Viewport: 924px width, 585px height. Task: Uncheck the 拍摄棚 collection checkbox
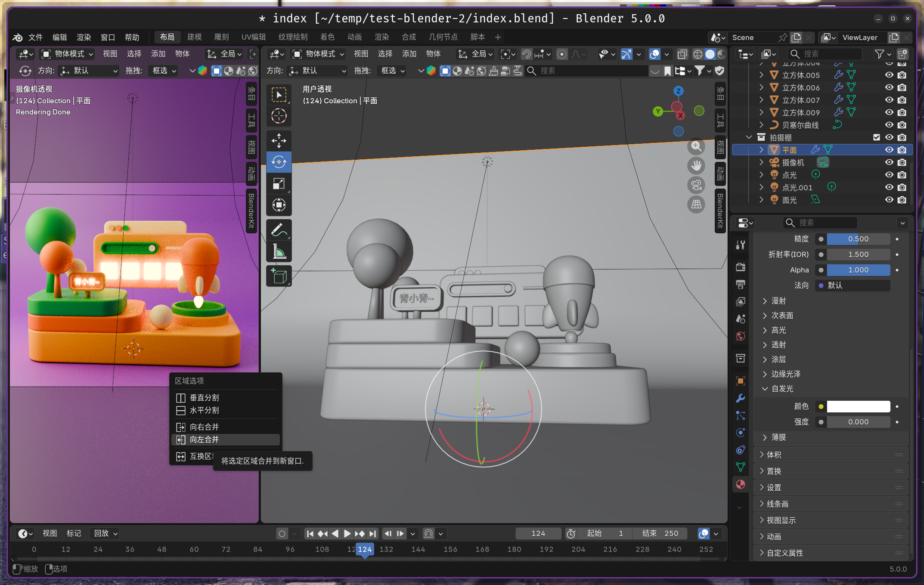pyautogui.click(x=876, y=137)
